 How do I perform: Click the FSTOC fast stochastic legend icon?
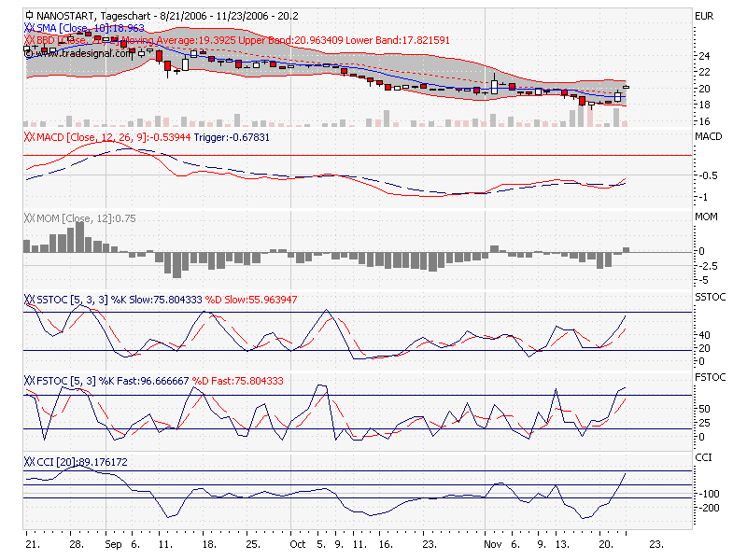[29, 381]
